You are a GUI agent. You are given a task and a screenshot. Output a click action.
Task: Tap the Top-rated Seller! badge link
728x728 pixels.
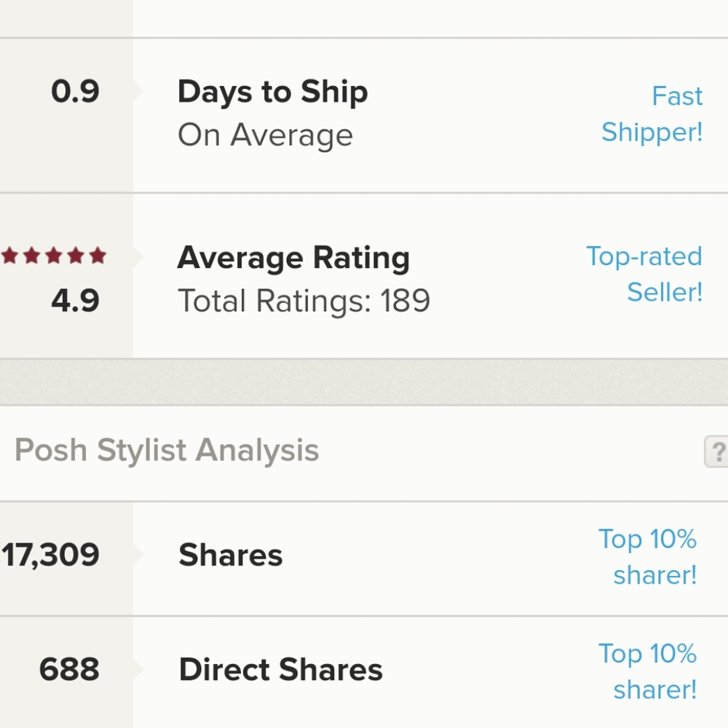click(644, 274)
